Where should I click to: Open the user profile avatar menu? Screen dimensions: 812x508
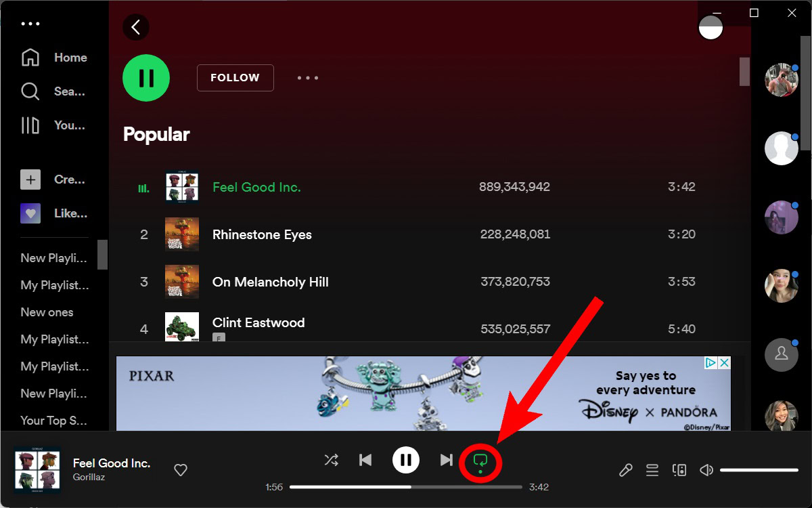[x=711, y=27]
